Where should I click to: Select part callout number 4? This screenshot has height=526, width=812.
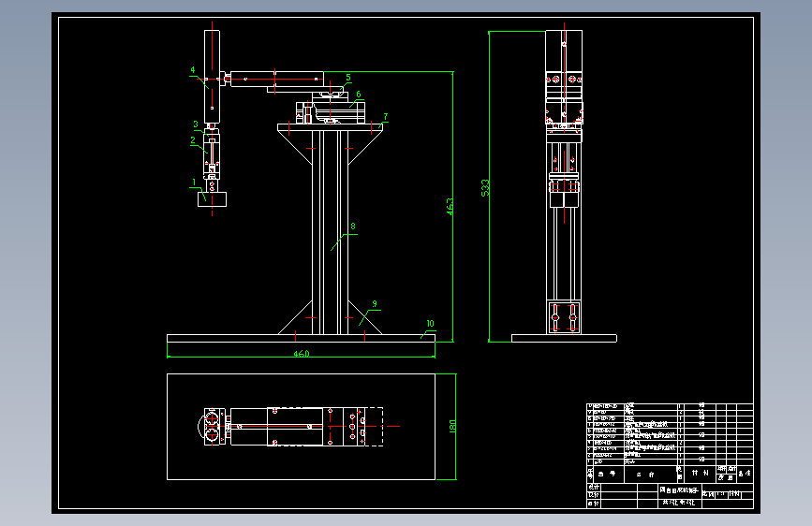(x=193, y=70)
